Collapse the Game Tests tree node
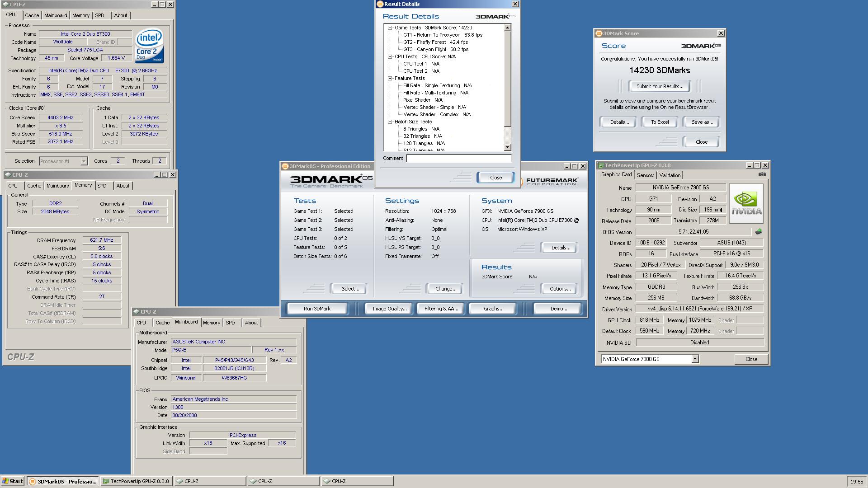 pyautogui.click(x=390, y=28)
